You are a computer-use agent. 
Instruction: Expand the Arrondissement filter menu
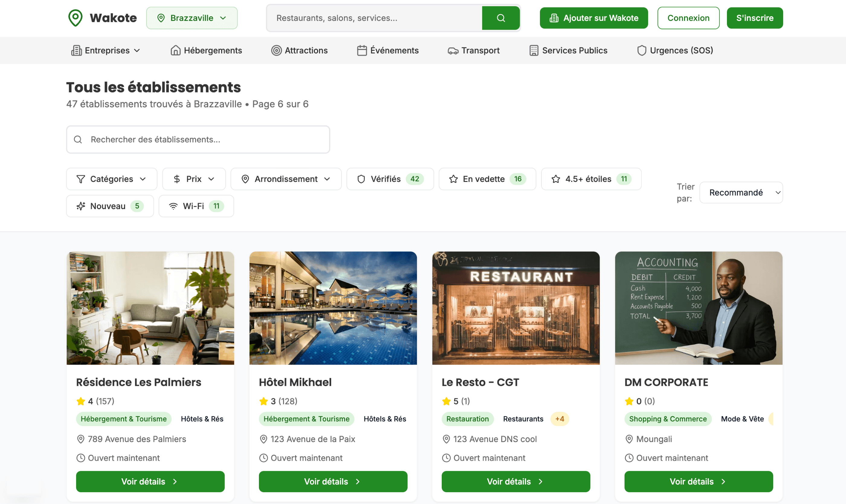(286, 179)
